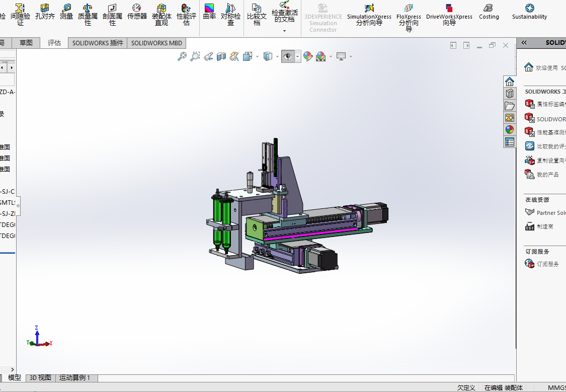
Task: Launch FloXpress analysis wizard
Action: pos(409,17)
